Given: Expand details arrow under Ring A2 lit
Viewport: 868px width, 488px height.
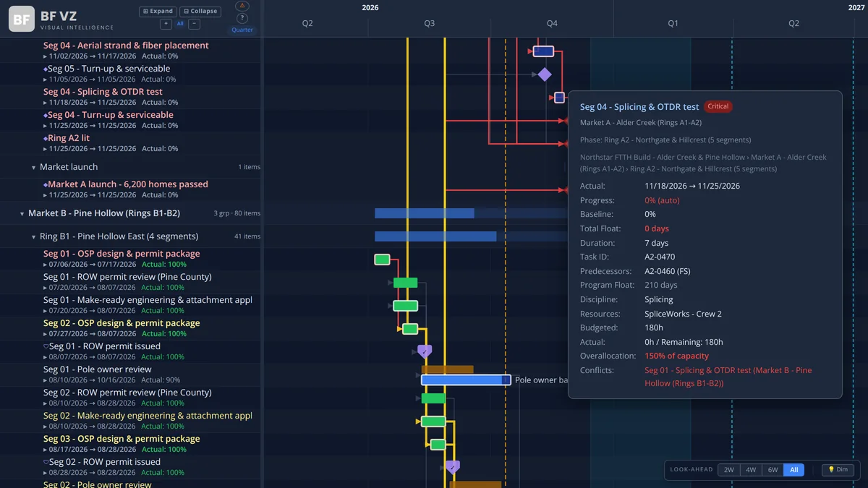Looking at the screenshot, I should (46, 149).
